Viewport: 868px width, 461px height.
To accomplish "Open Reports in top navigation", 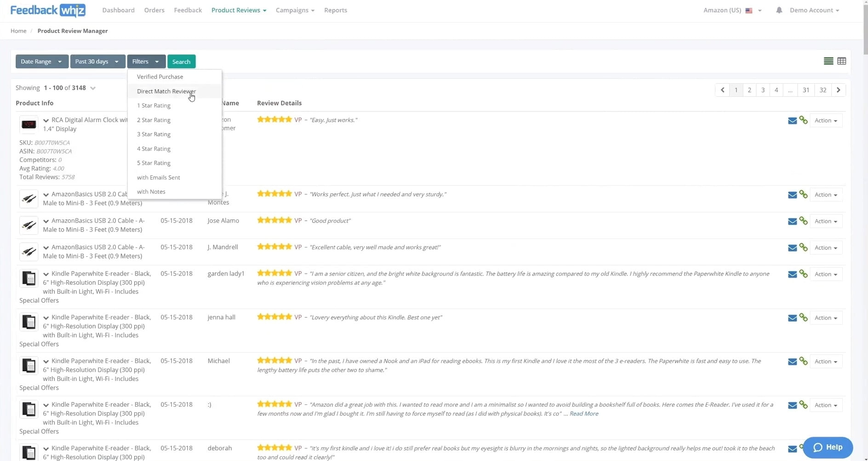I will pos(336,10).
